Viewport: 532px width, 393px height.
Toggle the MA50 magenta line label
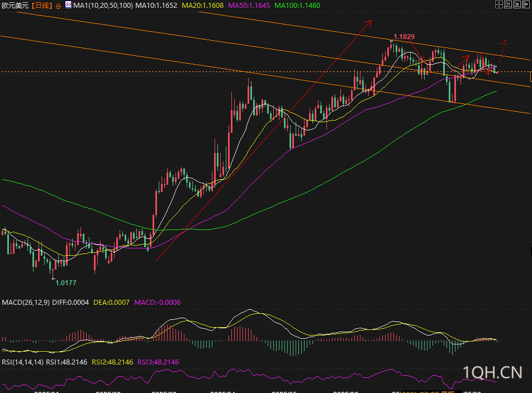pos(250,5)
